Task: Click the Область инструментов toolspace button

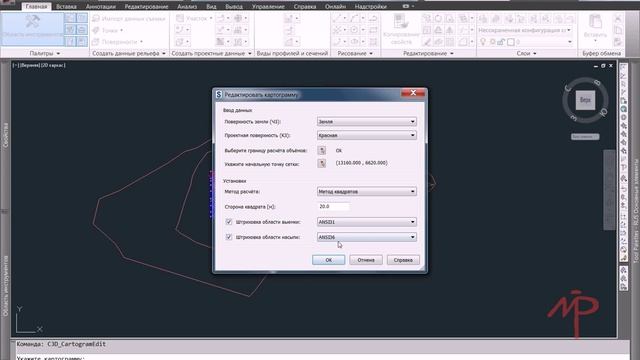Action: [32, 28]
